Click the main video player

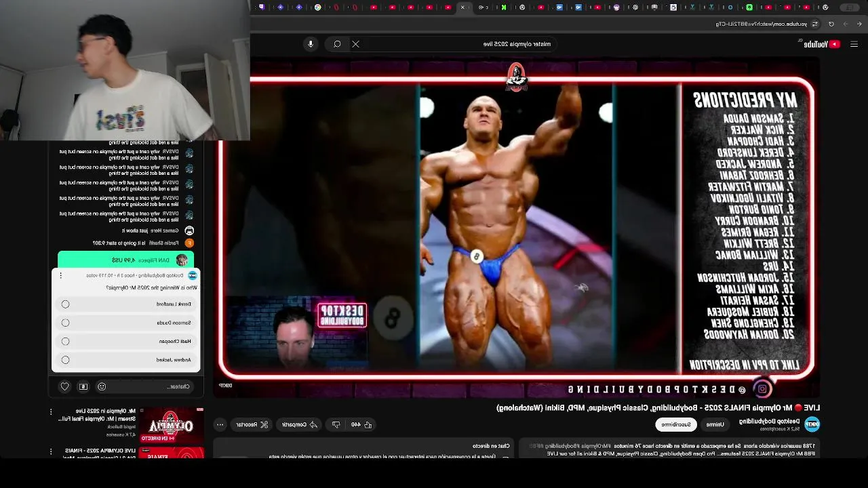pyautogui.click(x=517, y=227)
